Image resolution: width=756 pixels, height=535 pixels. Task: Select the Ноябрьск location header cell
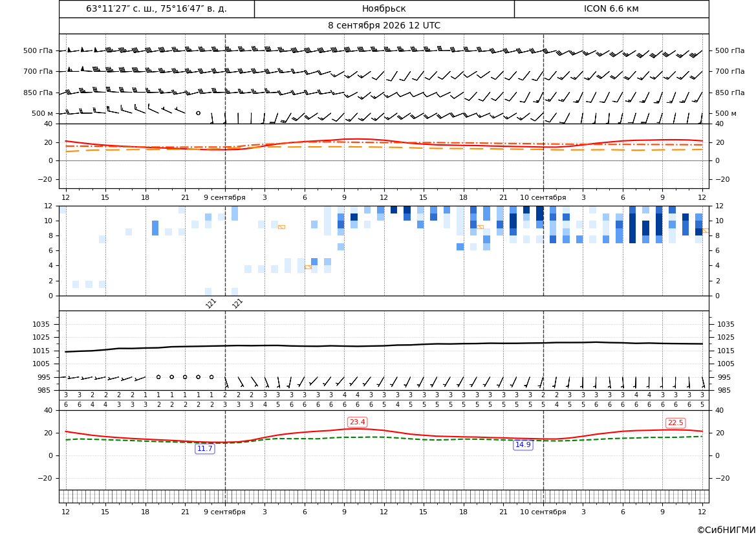pyautogui.click(x=384, y=8)
